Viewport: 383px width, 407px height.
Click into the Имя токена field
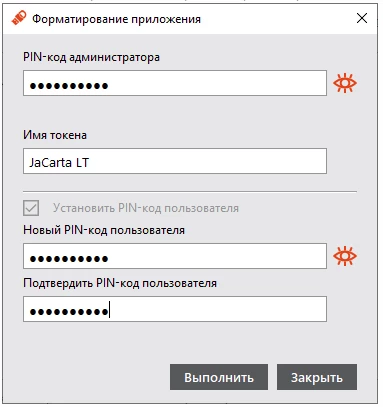(x=175, y=161)
